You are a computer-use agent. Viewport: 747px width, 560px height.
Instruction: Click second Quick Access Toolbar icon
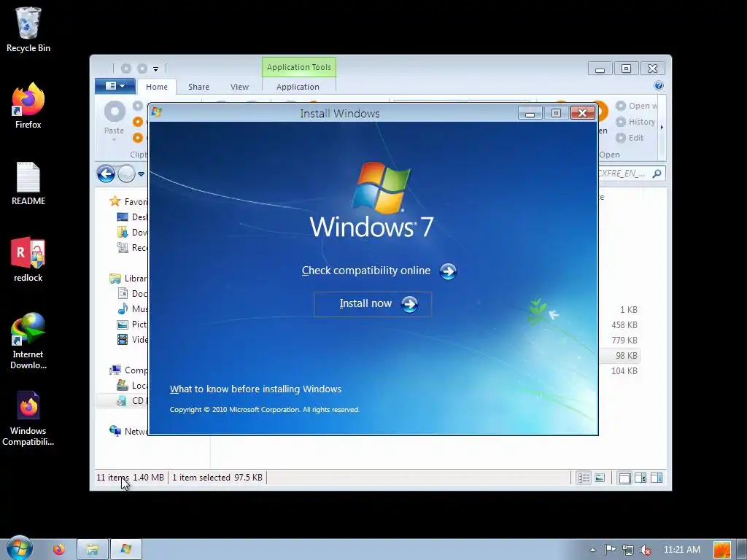(142, 69)
